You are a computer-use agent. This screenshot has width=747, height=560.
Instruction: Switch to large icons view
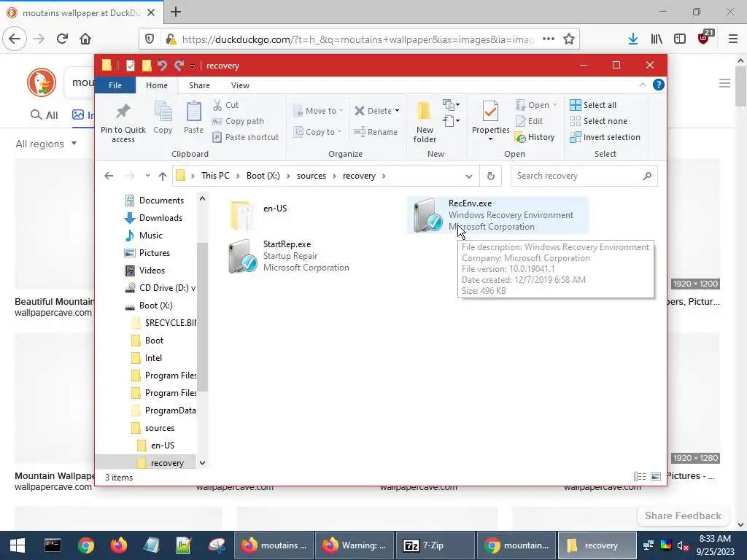click(x=656, y=477)
